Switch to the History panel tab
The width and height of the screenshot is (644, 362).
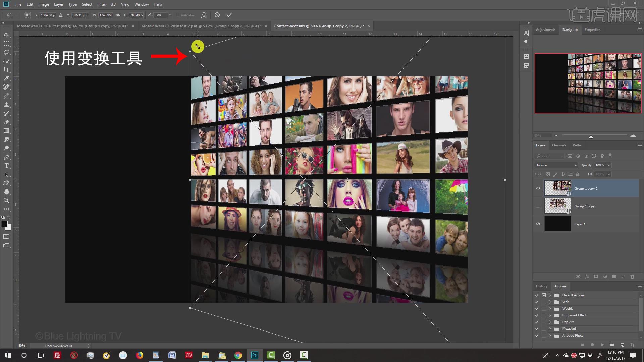[541, 286]
